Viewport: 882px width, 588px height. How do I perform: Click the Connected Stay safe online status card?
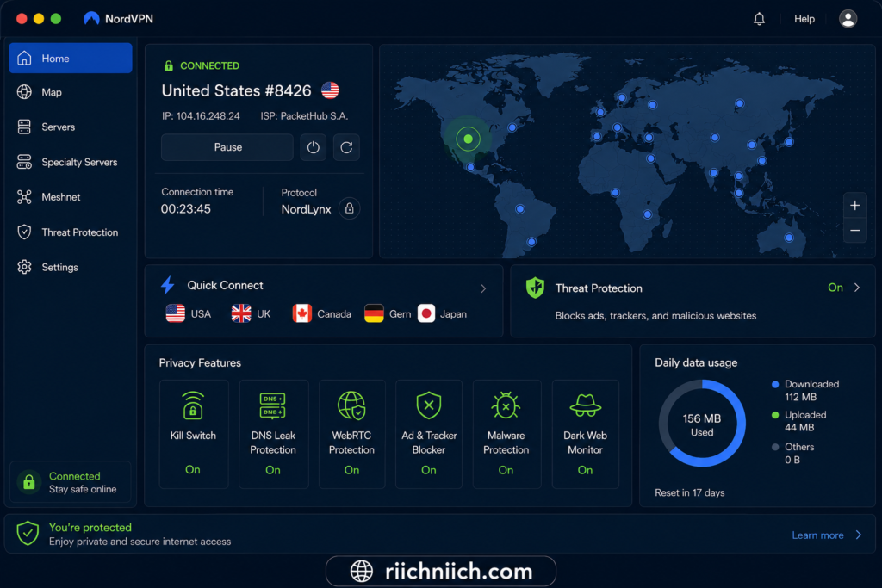[x=71, y=482]
